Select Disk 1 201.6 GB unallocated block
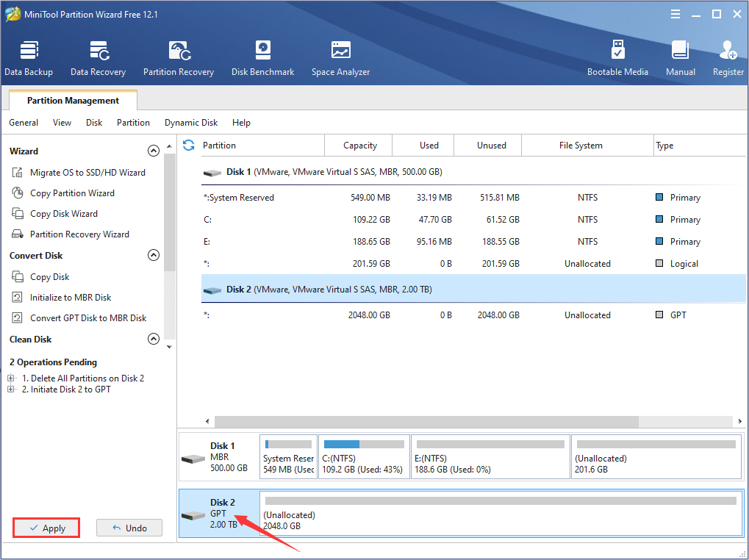This screenshot has width=749, height=560. [x=656, y=457]
